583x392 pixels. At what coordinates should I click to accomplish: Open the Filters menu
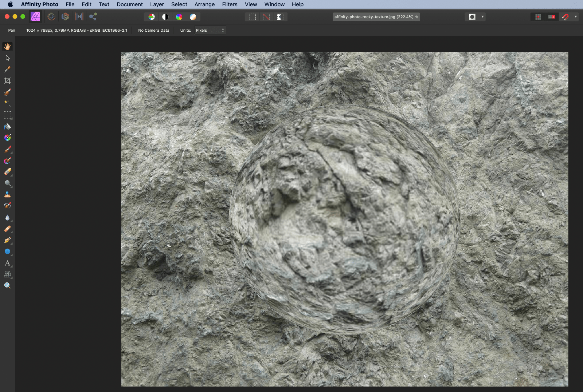(230, 4)
